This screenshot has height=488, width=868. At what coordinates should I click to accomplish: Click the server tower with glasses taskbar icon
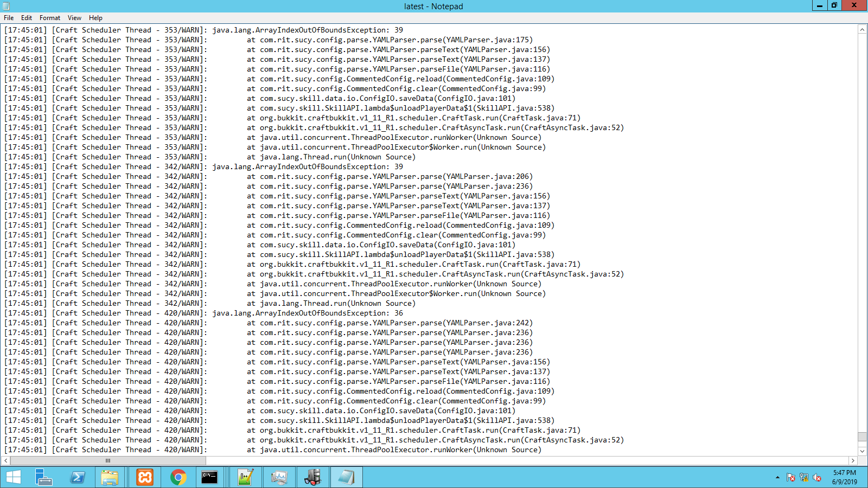[312, 477]
